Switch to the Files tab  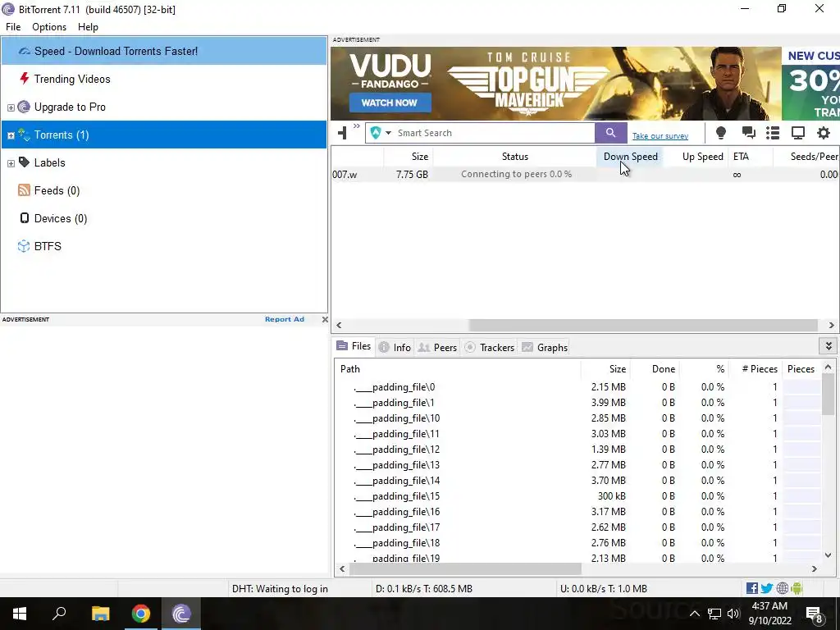(354, 346)
